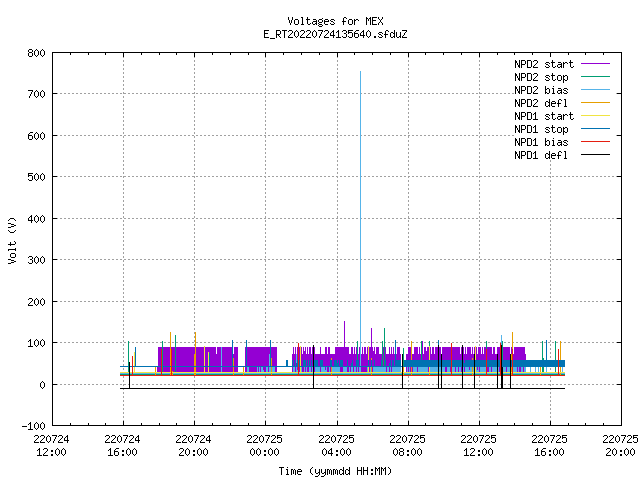This screenshot has height=480, width=640.
Task: Click the green NPD2 stop legend line
Action: point(595,77)
